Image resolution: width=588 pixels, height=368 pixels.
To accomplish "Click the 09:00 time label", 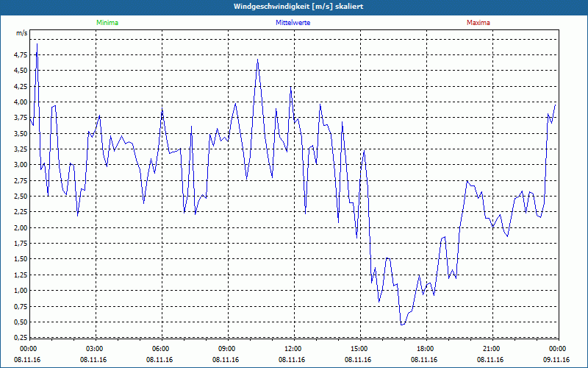I will click(226, 349).
